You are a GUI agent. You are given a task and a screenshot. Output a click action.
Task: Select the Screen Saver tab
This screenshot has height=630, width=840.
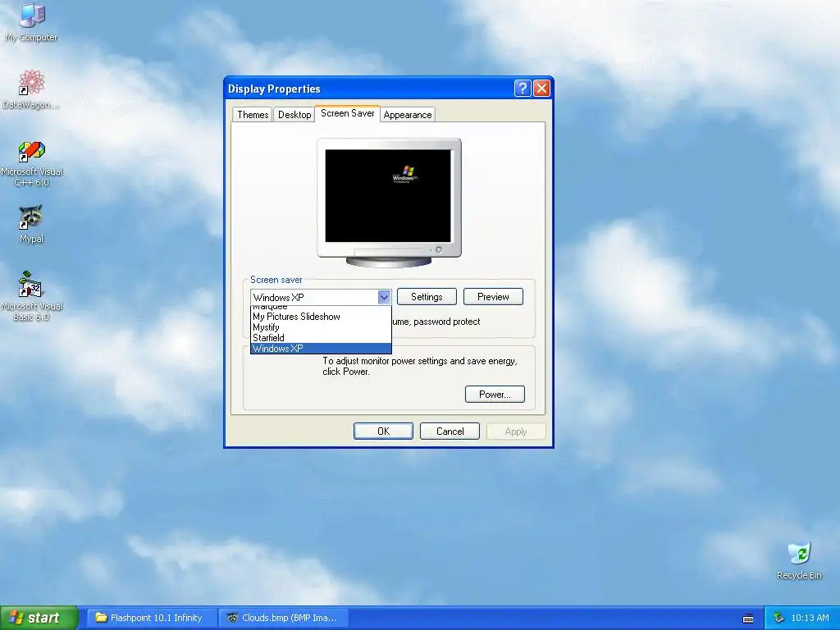click(x=347, y=113)
